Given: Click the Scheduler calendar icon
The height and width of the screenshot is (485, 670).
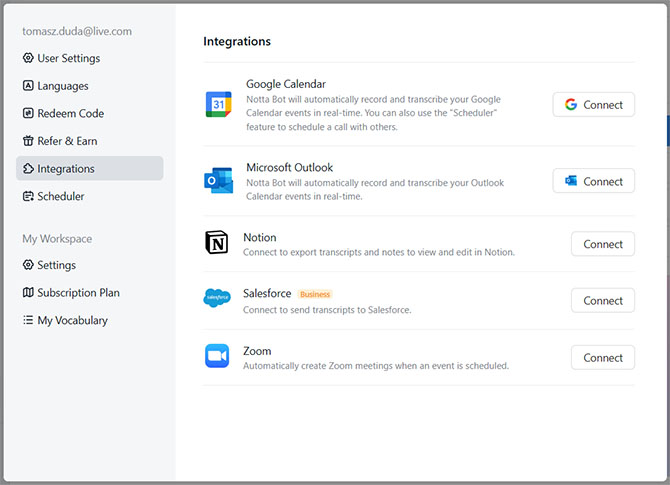Looking at the screenshot, I should pos(28,196).
